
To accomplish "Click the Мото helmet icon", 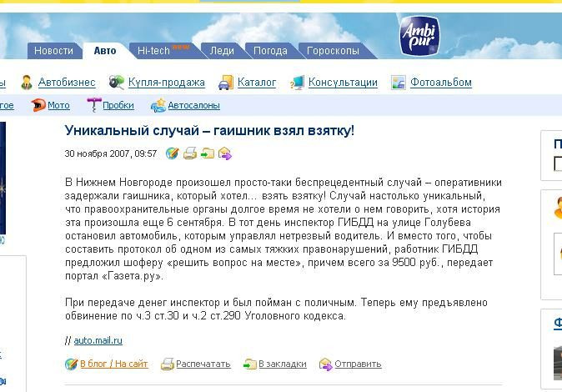I will click(x=38, y=105).
